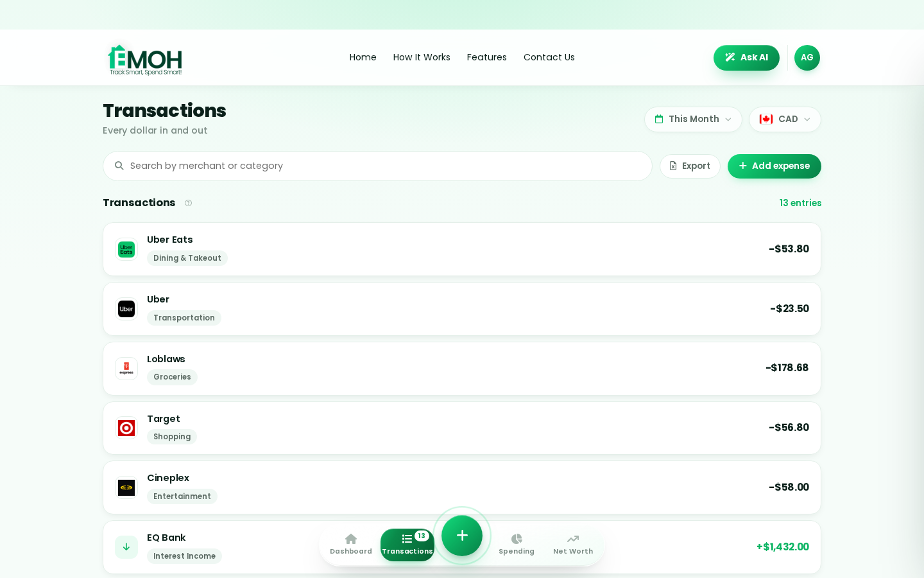Open the Contact Us page
Screen dimensions: 924x578
tap(549, 57)
